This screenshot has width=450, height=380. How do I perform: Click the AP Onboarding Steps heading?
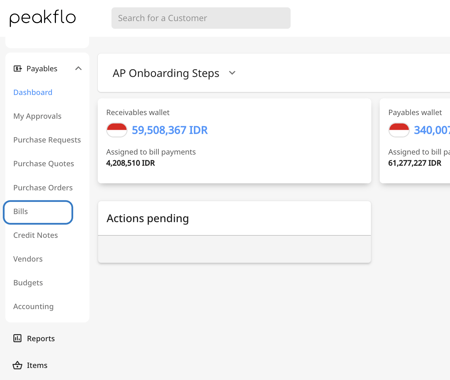coord(166,73)
